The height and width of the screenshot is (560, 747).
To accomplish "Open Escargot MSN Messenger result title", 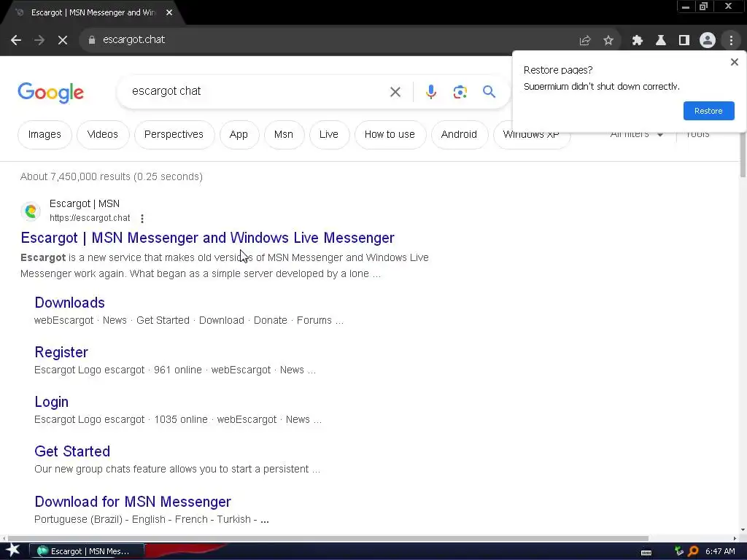I will [207, 238].
